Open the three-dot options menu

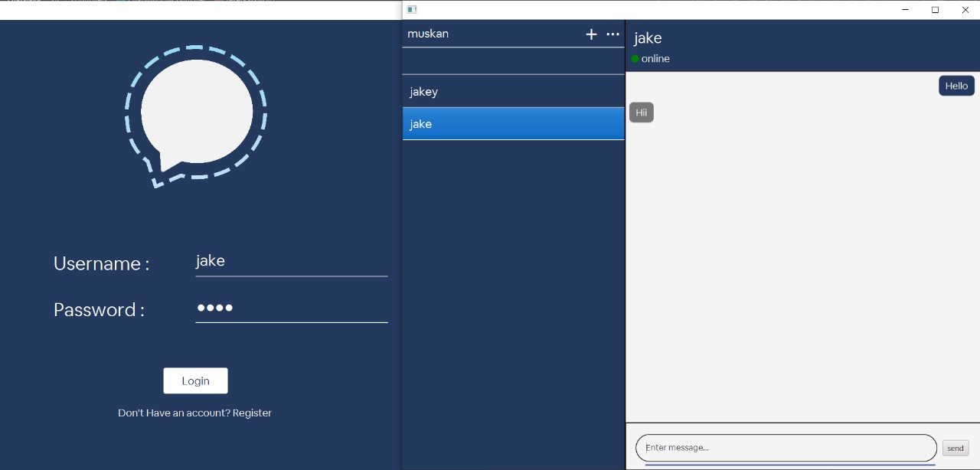612,34
